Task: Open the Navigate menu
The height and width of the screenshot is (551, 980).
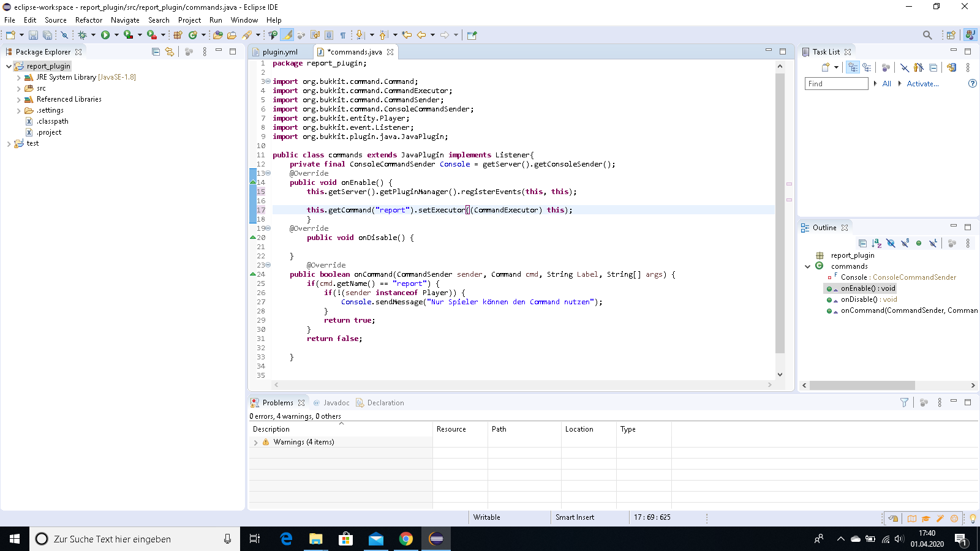Action: click(x=125, y=20)
